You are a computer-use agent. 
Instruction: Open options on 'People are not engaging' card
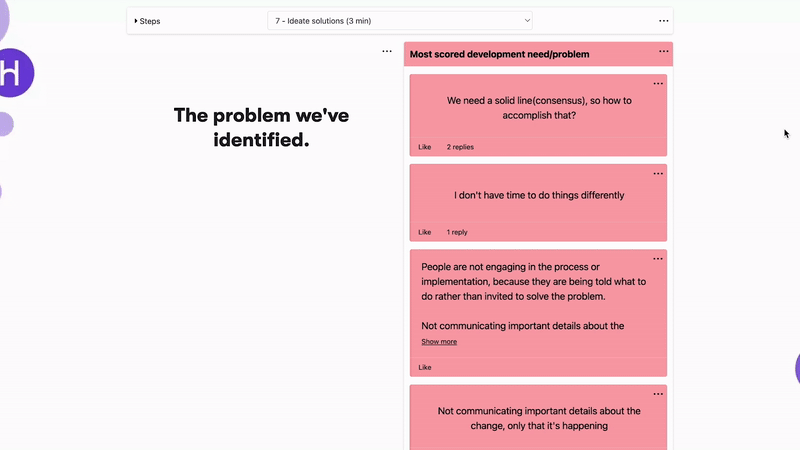tap(658, 259)
